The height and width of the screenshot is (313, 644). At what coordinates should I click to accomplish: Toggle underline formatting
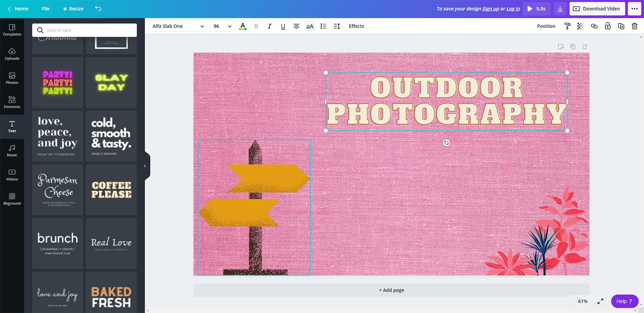pyautogui.click(x=283, y=26)
